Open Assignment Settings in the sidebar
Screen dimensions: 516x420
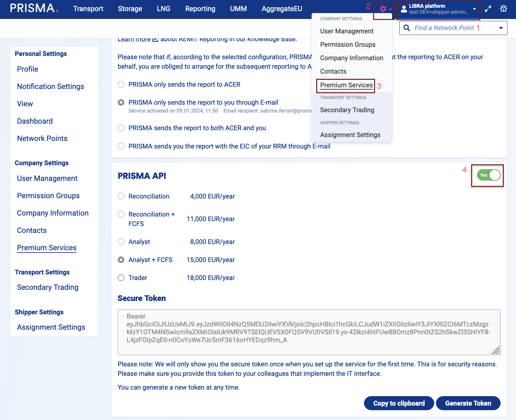click(51, 327)
